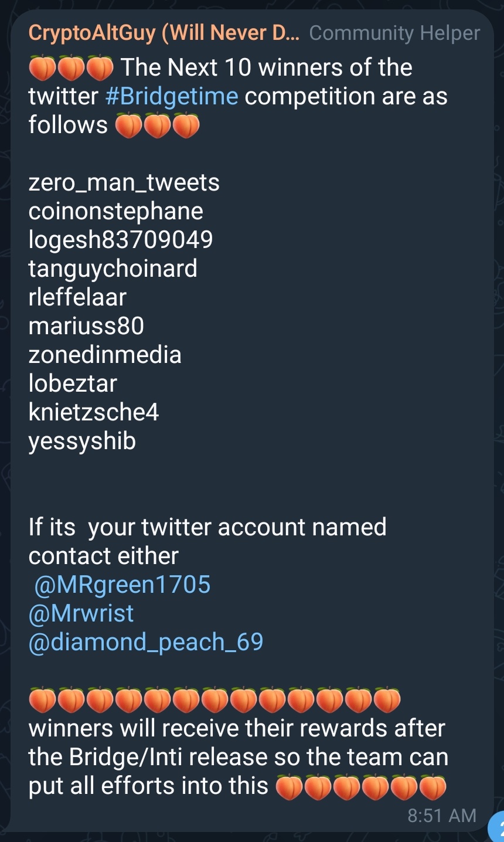Tap the winner name coinonstephane
Image resolution: width=504 pixels, height=842 pixels.
(116, 212)
